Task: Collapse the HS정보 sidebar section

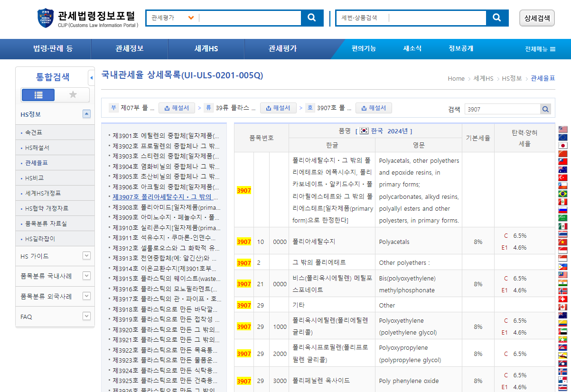Action: tap(86, 114)
